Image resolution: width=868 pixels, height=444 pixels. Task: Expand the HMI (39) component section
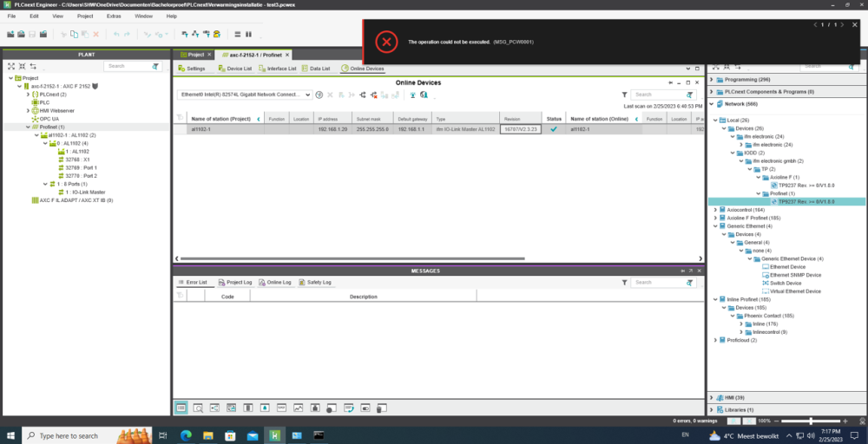tap(713, 397)
